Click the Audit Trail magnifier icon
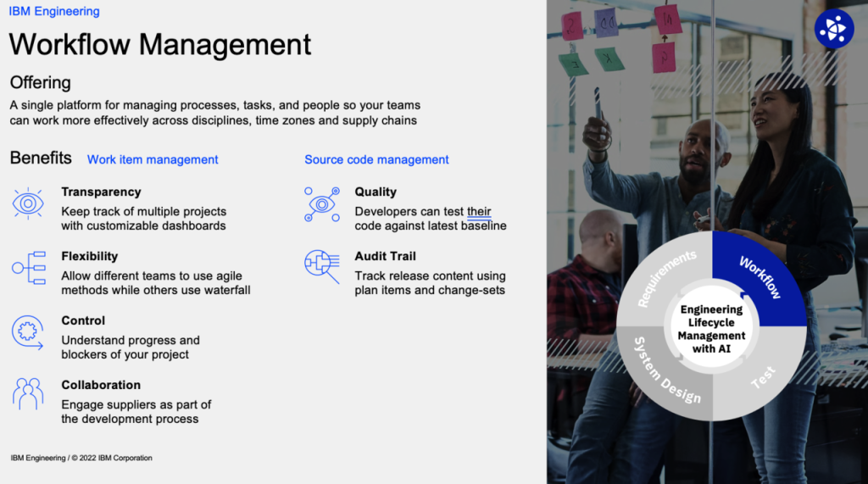868x484 pixels. pyautogui.click(x=321, y=267)
